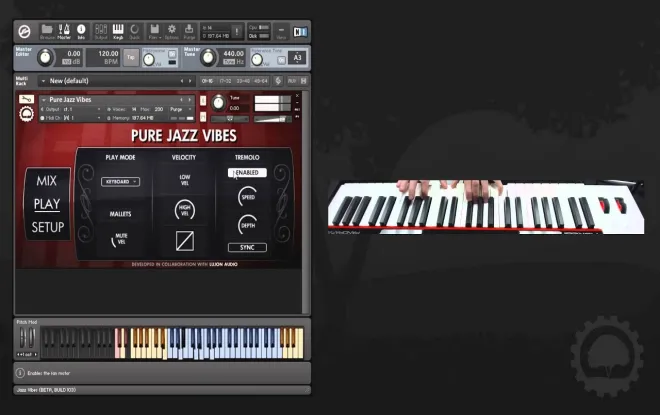Image resolution: width=660 pixels, height=415 pixels.
Task: Click the NI logo
Action: click(x=300, y=32)
